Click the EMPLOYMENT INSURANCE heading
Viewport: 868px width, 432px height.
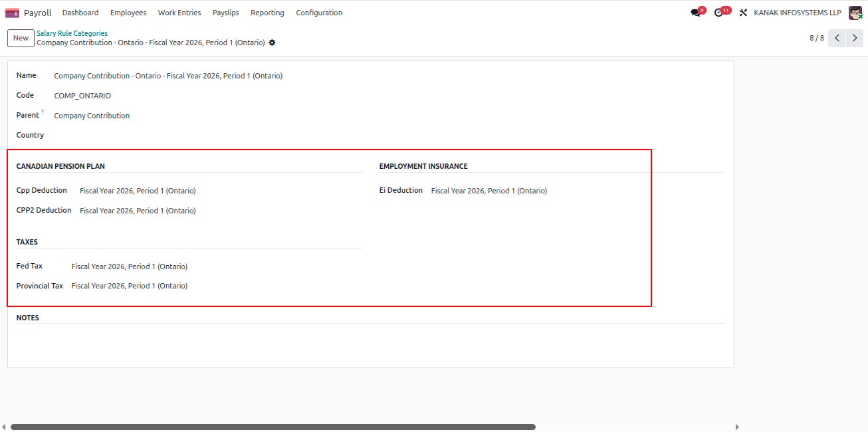pos(423,166)
